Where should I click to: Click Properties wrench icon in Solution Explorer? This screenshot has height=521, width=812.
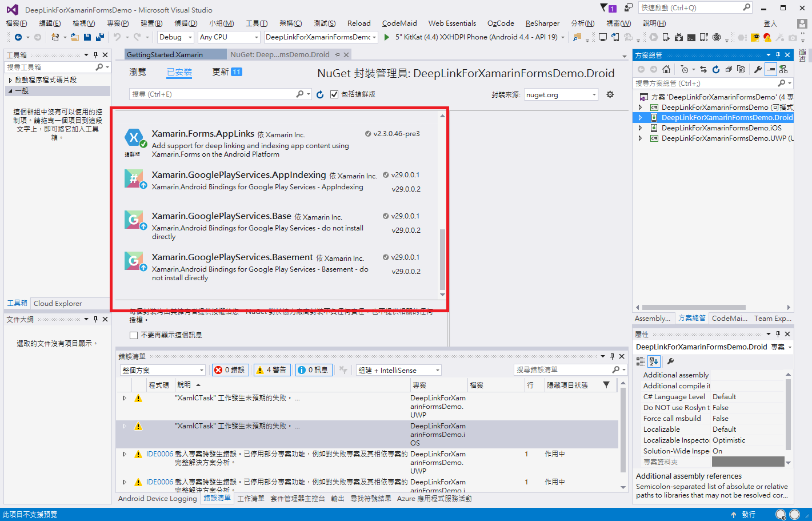point(758,69)
